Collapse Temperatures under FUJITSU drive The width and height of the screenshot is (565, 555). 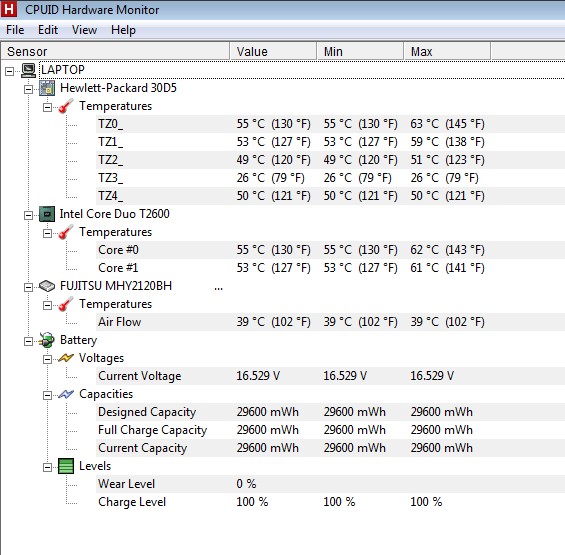(x=47, y=306)
